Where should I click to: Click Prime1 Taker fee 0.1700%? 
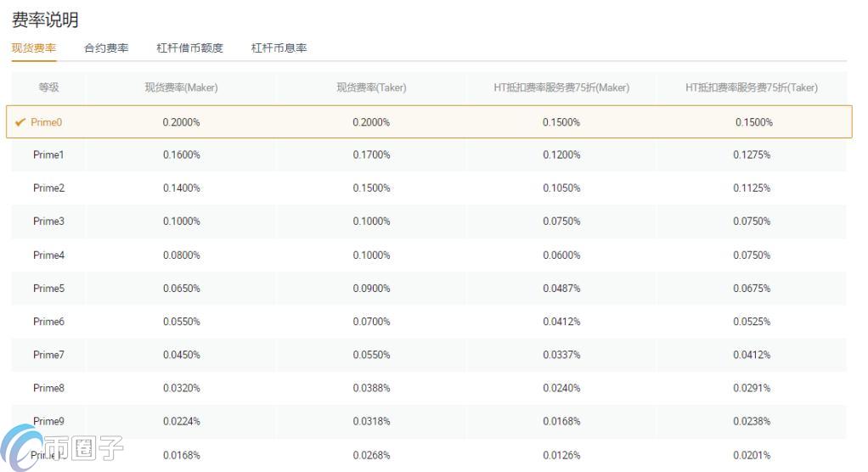click(371, 155)
